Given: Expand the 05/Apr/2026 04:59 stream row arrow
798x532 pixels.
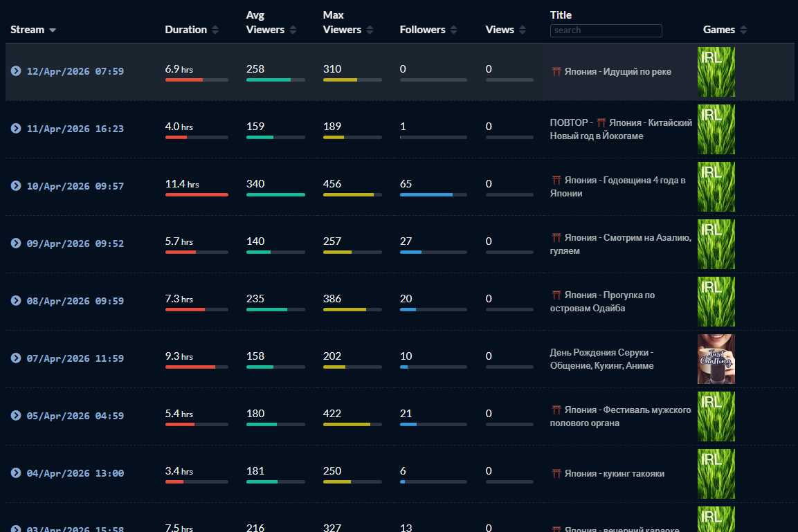Looking at the screenshot, I should click(16, 416).
